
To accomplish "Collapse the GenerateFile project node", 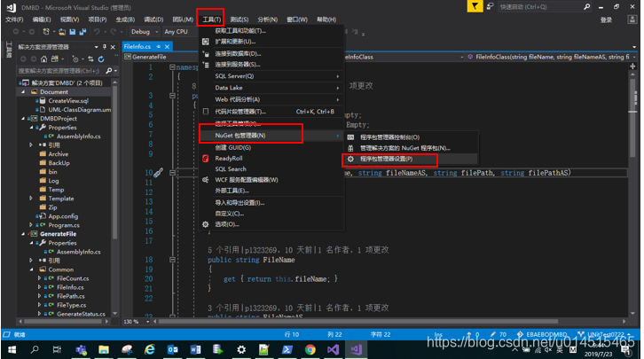I will tap(23, 234).
